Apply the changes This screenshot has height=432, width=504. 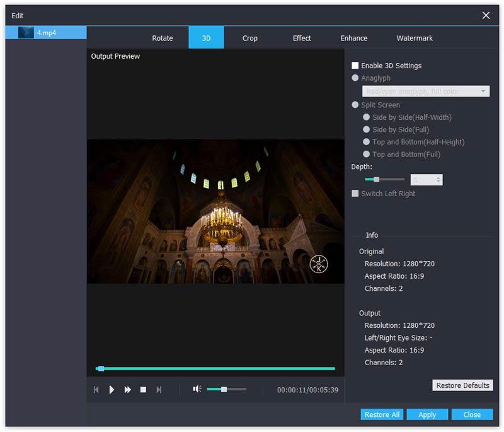point(427,414)
